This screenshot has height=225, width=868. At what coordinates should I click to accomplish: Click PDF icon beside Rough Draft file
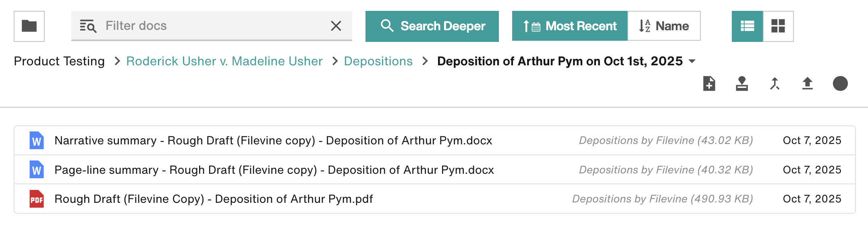coord(37,199)
